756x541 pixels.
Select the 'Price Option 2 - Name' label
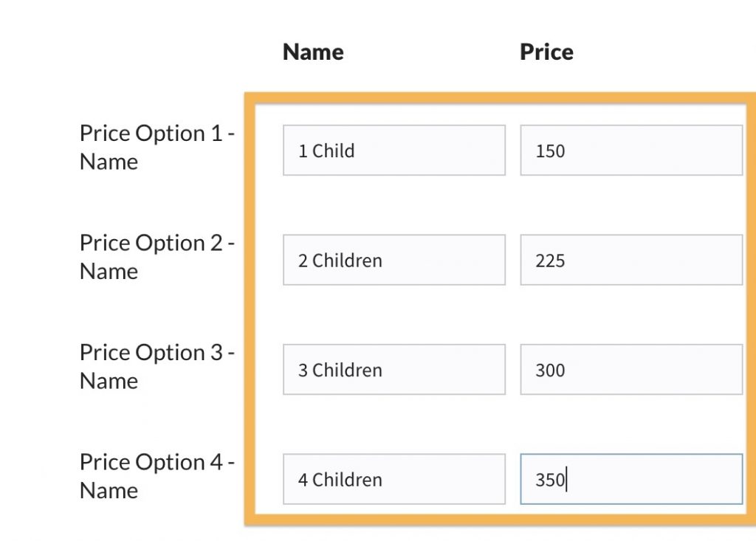point(157,257)
